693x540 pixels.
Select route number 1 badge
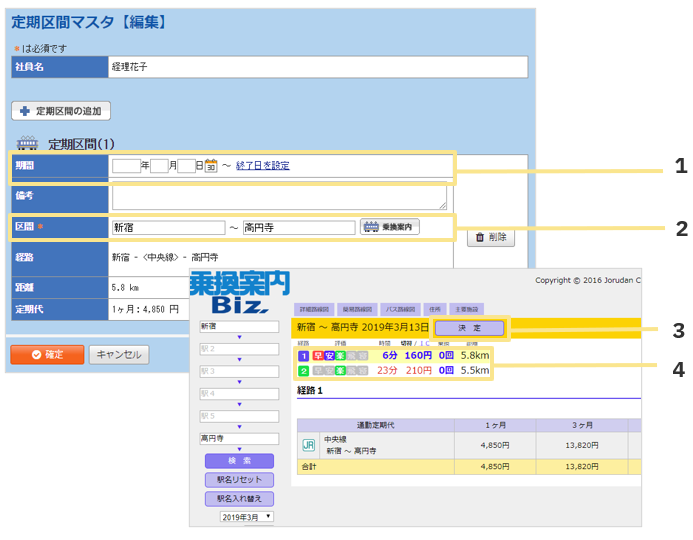303,355
